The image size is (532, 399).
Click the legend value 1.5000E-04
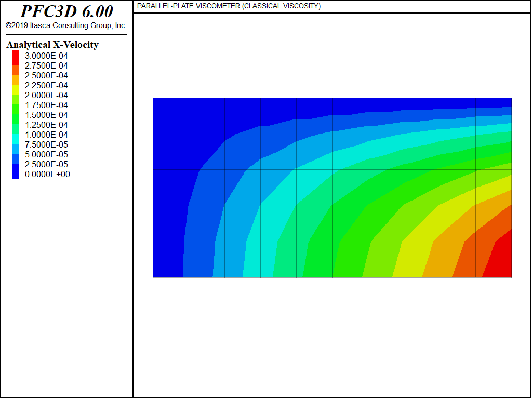point(46,115)
